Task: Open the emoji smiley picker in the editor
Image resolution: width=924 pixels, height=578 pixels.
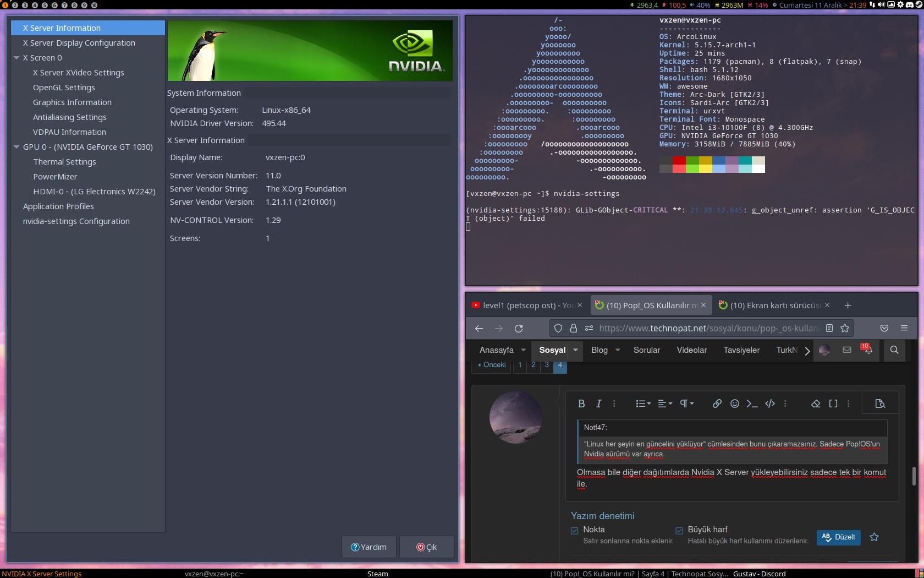Action: [x=735, y=403]
